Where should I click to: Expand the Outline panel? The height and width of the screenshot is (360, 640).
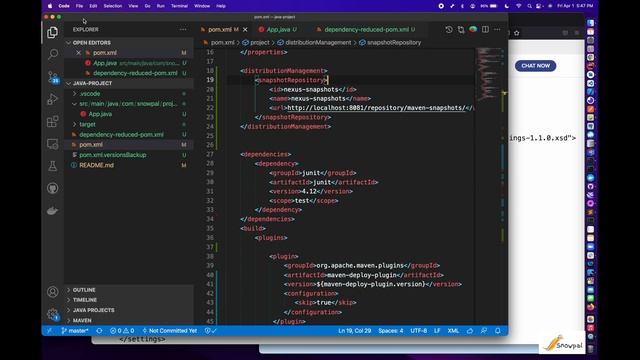point(129,290)
